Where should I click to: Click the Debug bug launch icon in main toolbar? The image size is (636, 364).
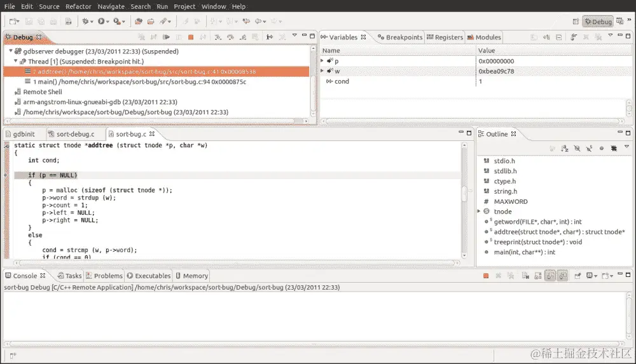[x=85, y=22]
